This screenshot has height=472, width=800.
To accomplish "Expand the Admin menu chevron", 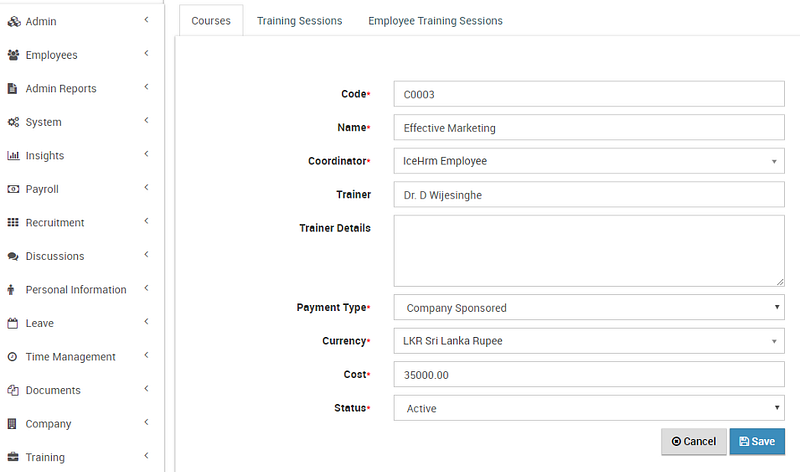I will 146,20.
